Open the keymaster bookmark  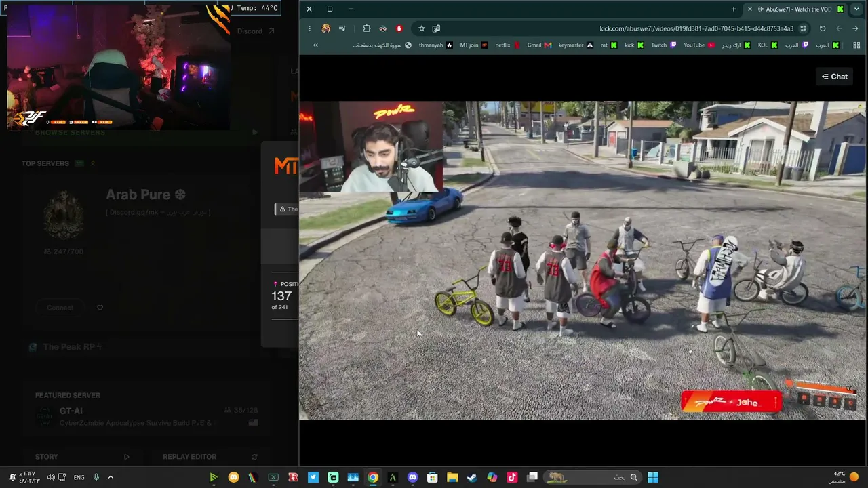[x=576, y=45]
